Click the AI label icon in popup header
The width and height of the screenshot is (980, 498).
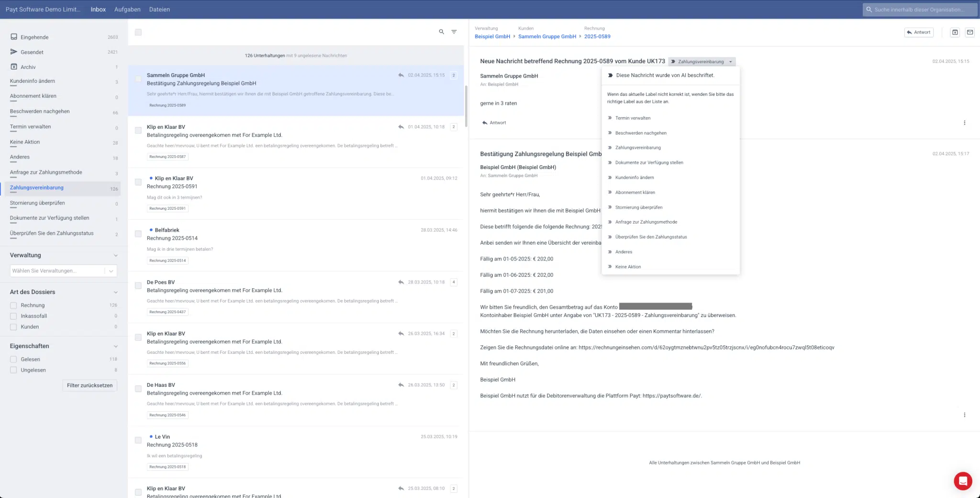pyautogui.click(x=611, y=75)
